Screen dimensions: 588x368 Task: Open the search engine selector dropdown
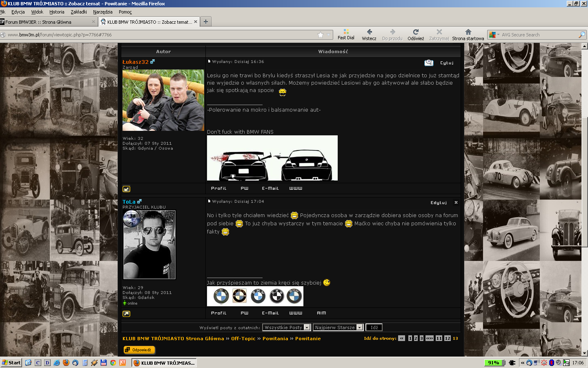click(x=498, y=35)
